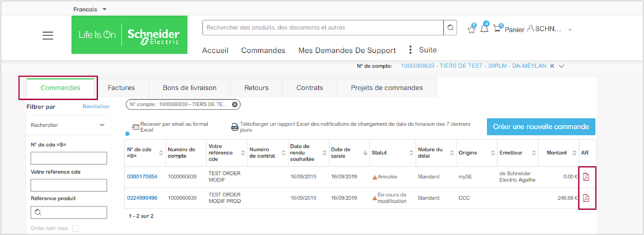Open the Contrats tab

tap(310, 88)
